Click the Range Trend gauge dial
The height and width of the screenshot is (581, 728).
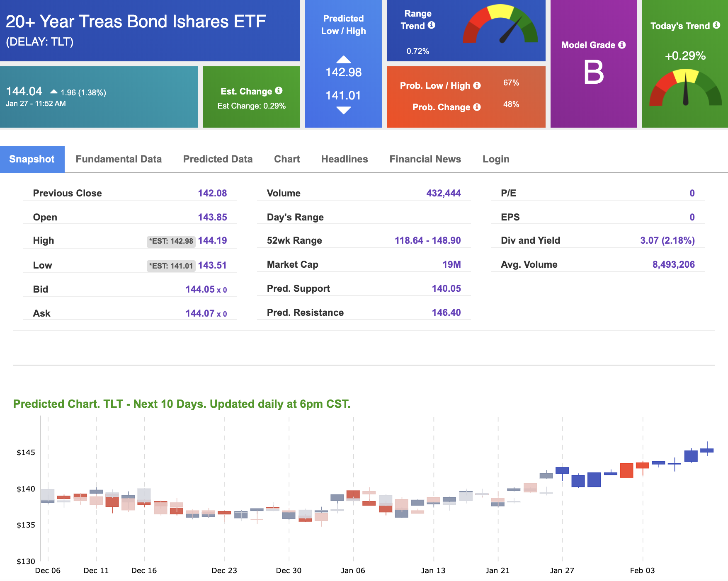[x=500, y=24]
